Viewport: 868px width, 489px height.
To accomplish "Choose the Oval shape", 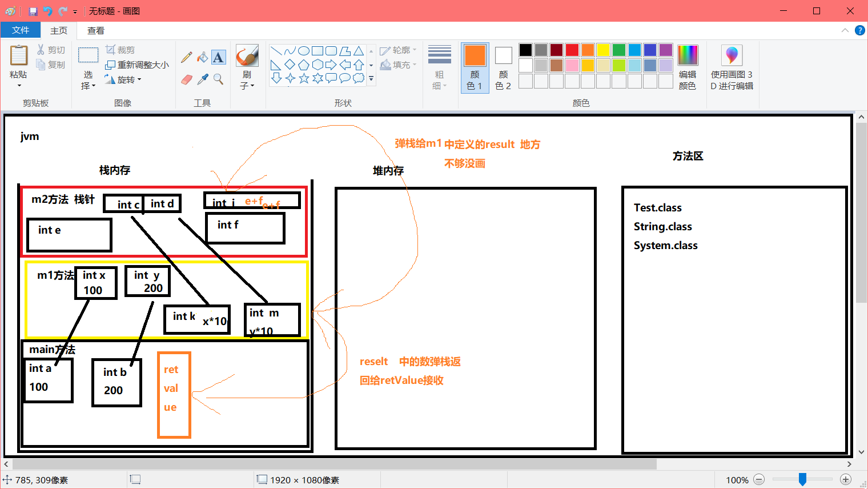I will click(x=304, y=51).
